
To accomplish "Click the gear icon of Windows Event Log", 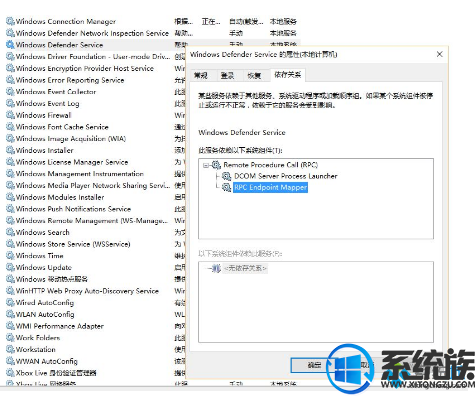I will point(10,103).
